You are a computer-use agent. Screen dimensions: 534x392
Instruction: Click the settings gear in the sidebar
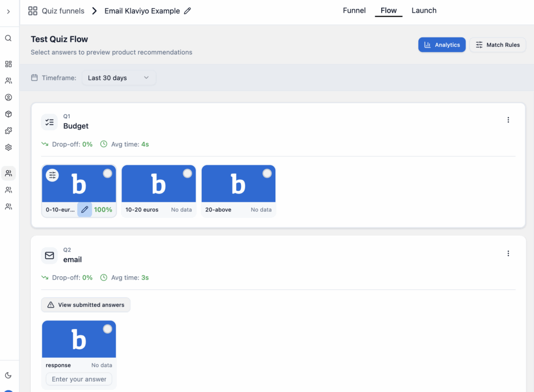[x=8, y=148]
